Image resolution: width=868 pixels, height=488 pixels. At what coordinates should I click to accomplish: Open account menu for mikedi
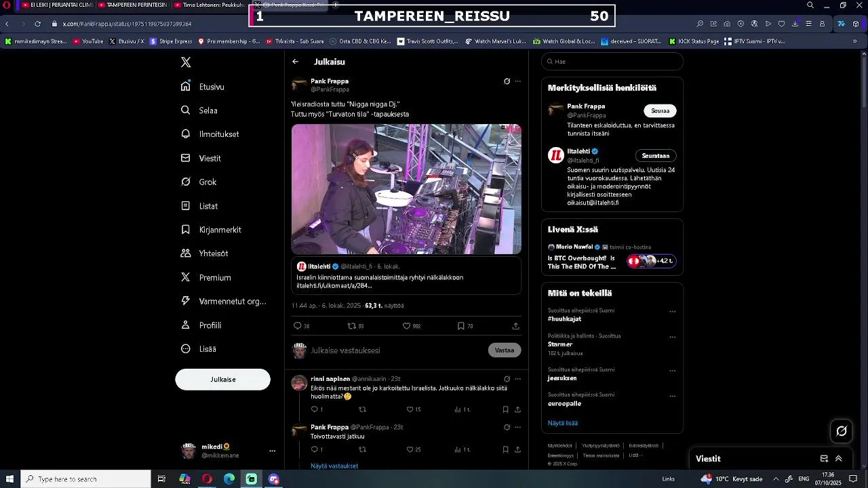228,451
